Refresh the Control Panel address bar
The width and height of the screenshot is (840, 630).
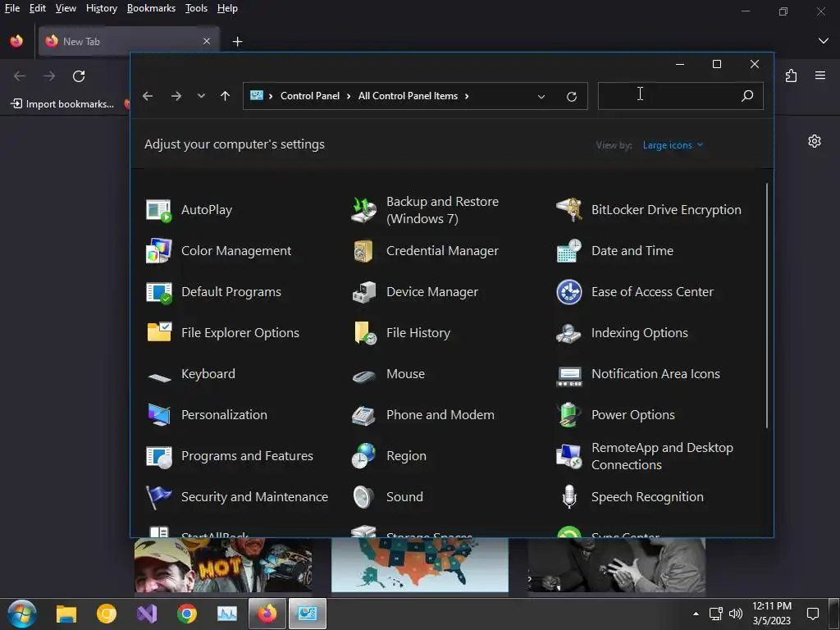[572, 97]
